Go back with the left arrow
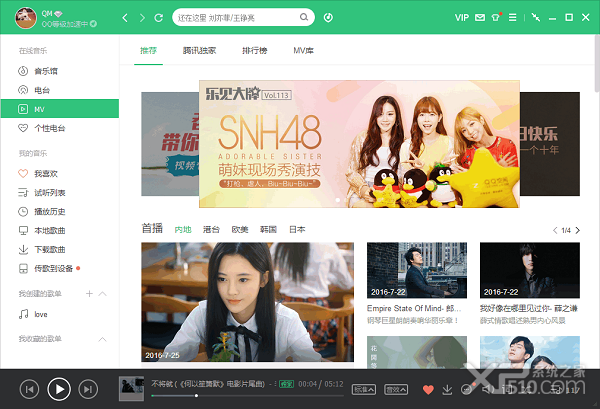The width and height of the screenshot is (600, 409). click(x=125, y=18)
